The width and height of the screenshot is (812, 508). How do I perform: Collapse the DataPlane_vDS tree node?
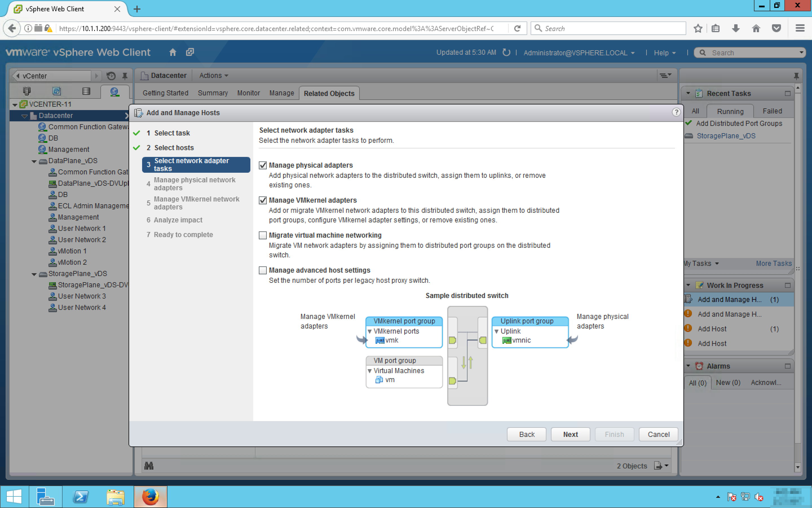[34, 161]
